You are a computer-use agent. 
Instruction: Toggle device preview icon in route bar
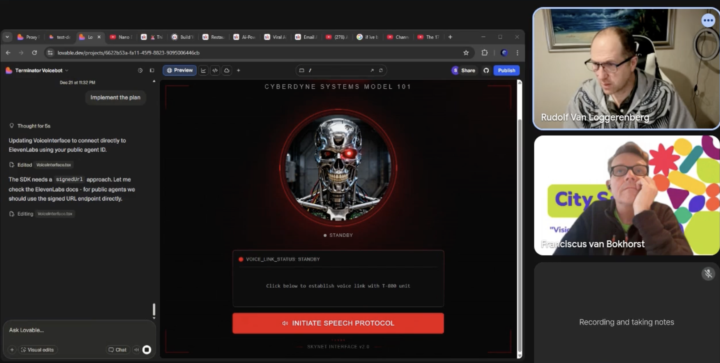click(x=302, y=71)
